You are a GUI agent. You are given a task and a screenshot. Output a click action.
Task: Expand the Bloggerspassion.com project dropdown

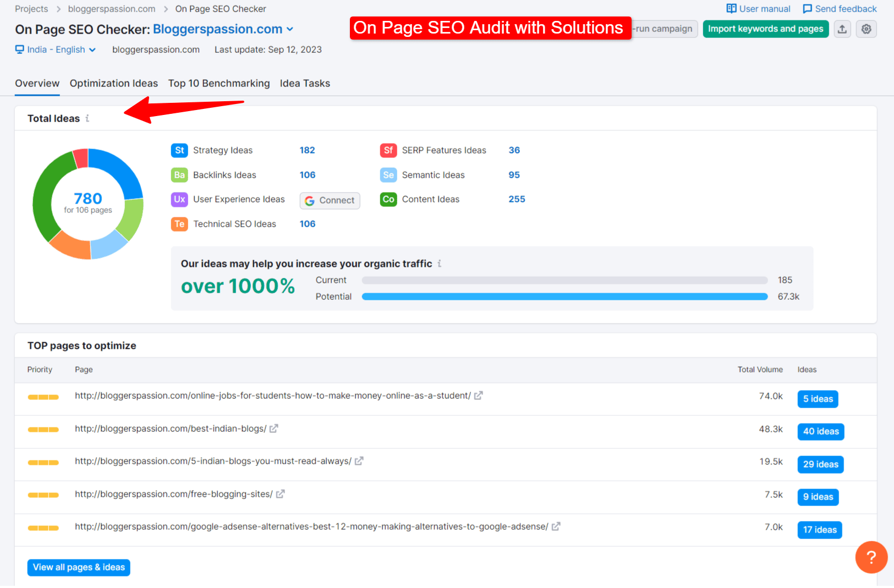[290, 29]
